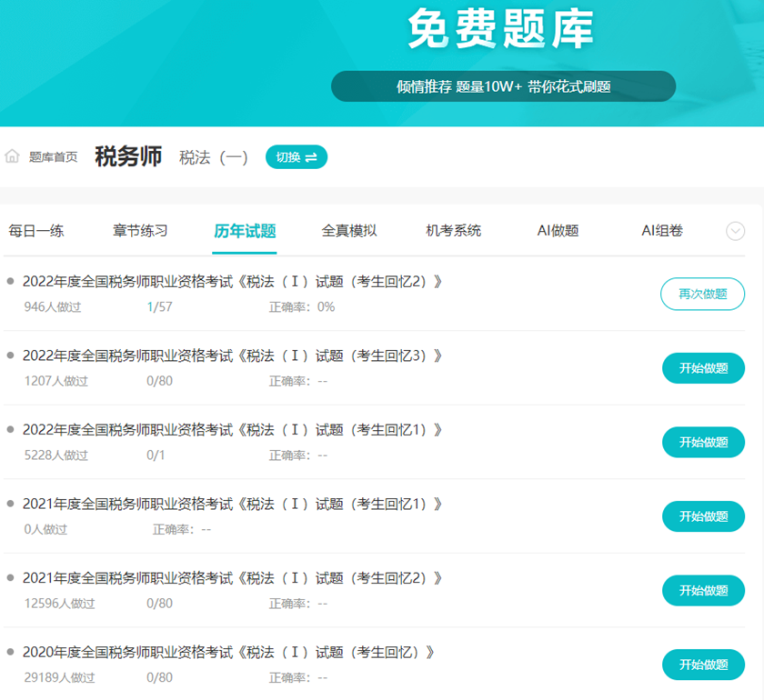Open the 2022 考生回忆1 exam title link
This screenshot has height=700, width=764.
(230, 430)
